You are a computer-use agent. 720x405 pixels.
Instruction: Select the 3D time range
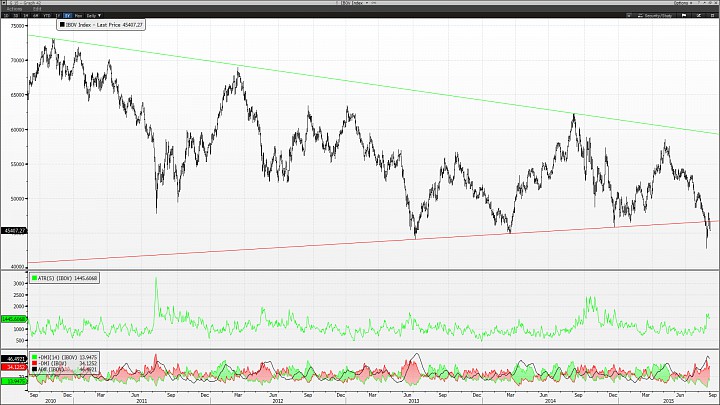click(16, 16)
